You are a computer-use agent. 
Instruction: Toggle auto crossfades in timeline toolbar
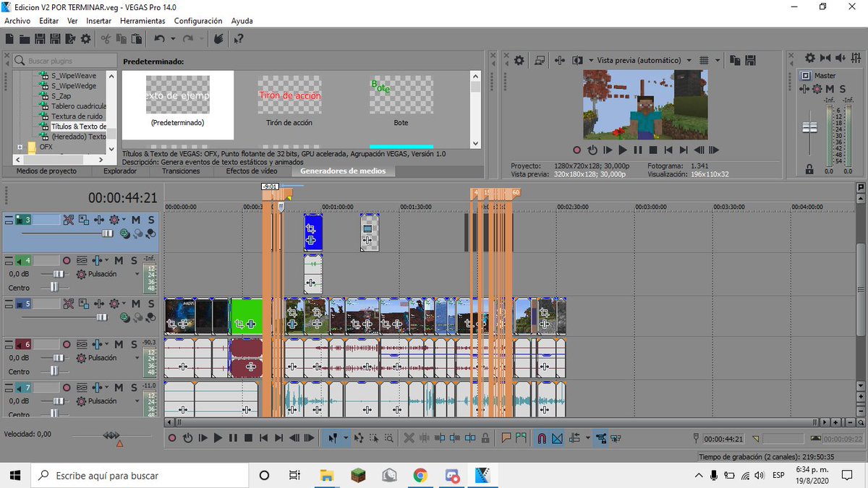coord(557,437)
